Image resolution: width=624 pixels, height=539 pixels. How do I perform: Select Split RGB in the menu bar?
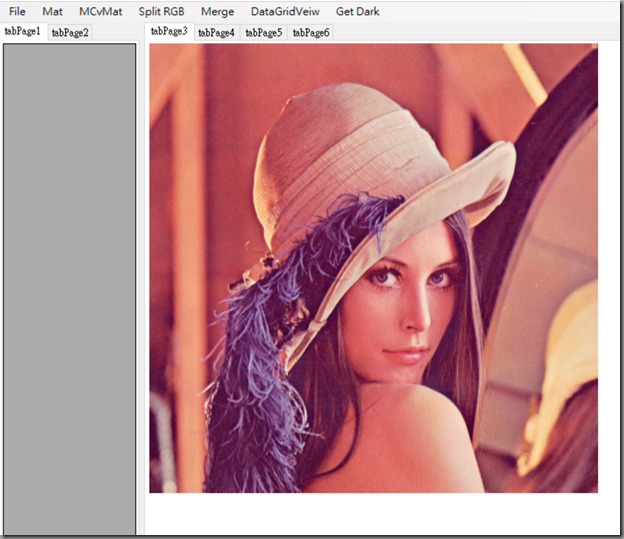161,12
